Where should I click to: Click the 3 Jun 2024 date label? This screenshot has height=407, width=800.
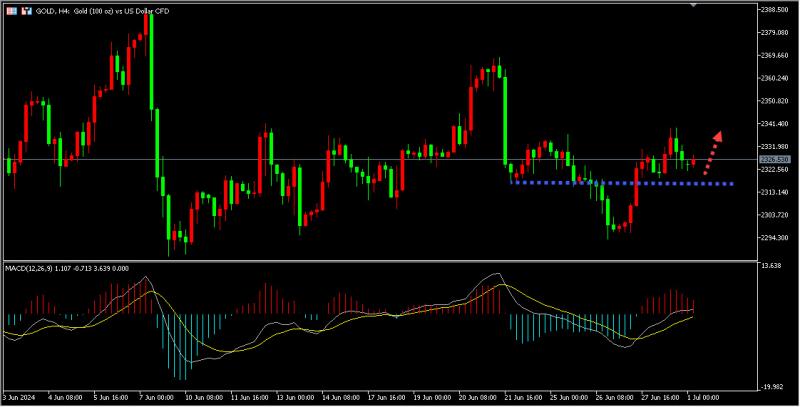pos(18,397)
